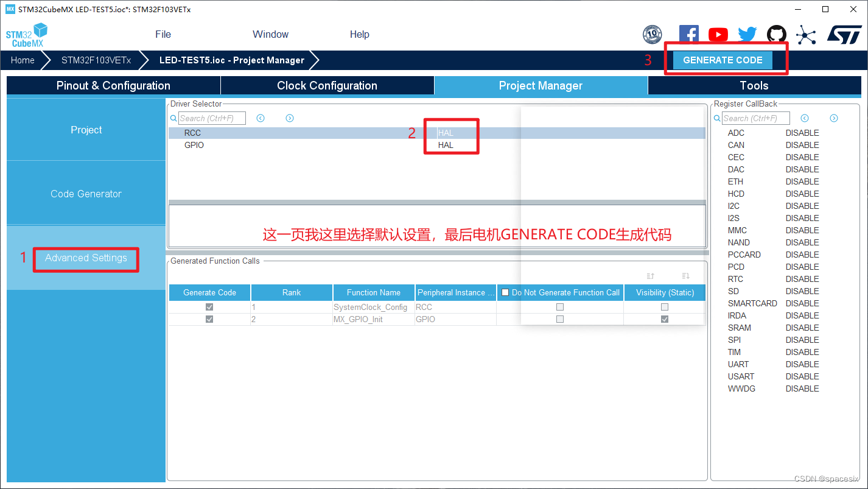The image size is (868, 489).
Task: Click previous search result arrow in Register CallBack
Action: point(805,118)
